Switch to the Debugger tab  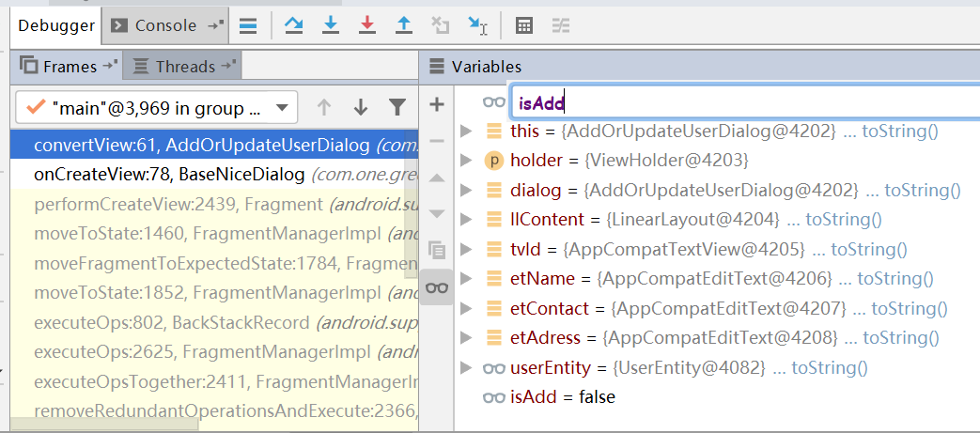pos(55,25)
